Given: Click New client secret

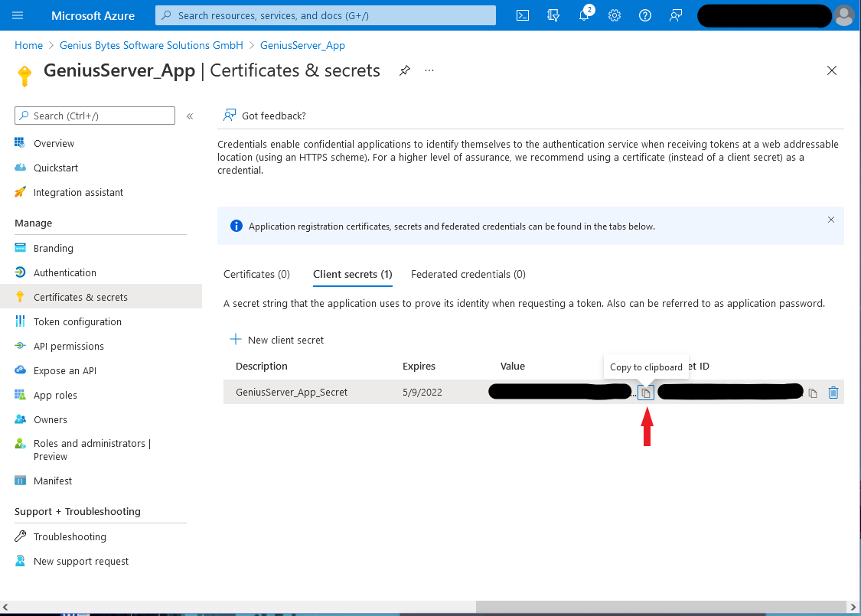Looking at the screenshot, I should [277, 340].
